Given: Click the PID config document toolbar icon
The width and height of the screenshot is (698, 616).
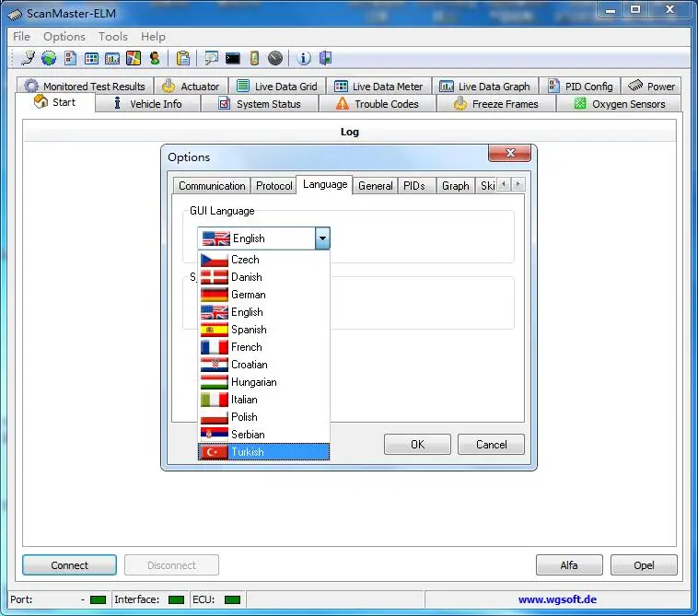Looking at the screenshot, I should click(x=70, y=58).
